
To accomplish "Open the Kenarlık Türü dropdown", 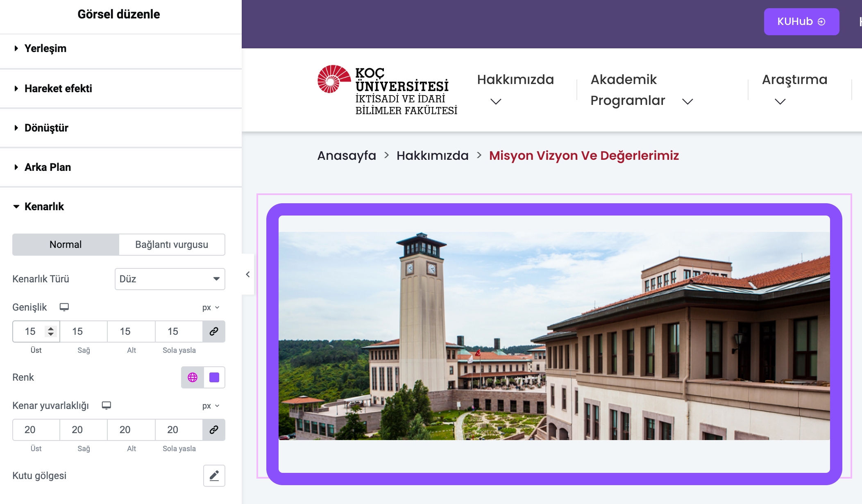I will click(170, 279).
